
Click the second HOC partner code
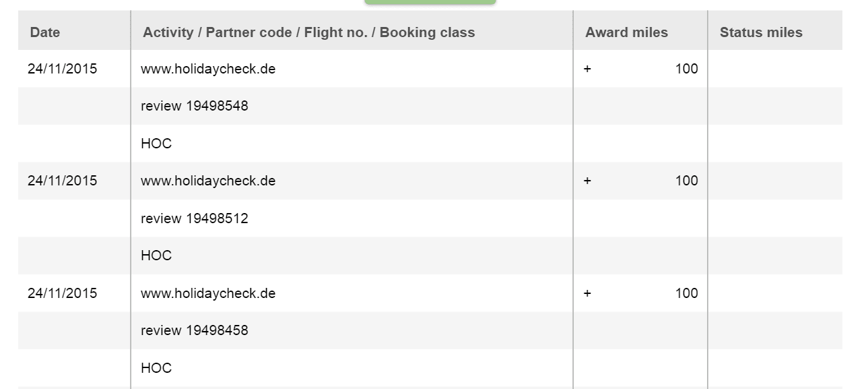[156, 256]
